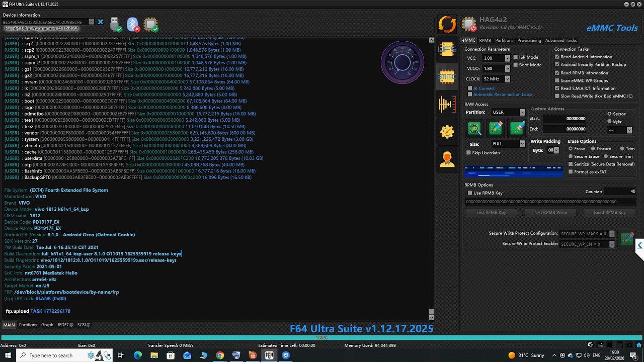Click the Bluetooth status icon
644x362 pixels.
tap(133, 24)
